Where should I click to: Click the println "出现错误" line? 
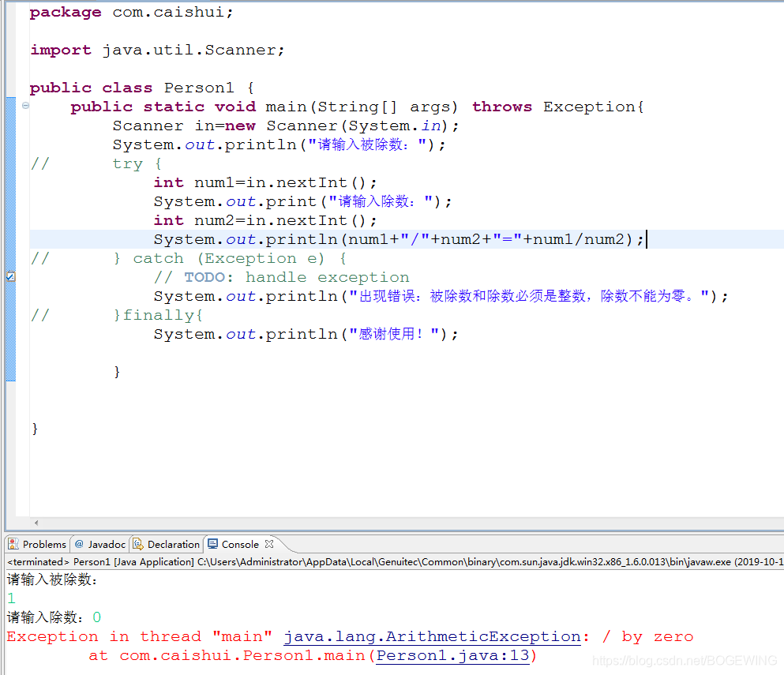(441, 297)
